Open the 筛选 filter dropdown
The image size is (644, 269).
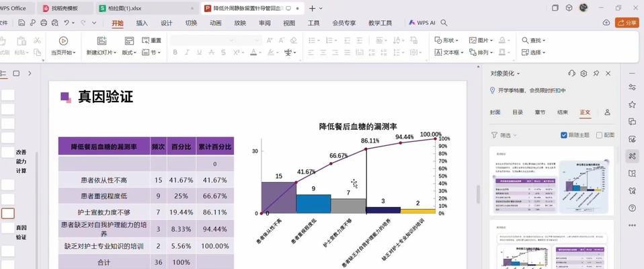(x=504, y=134)
